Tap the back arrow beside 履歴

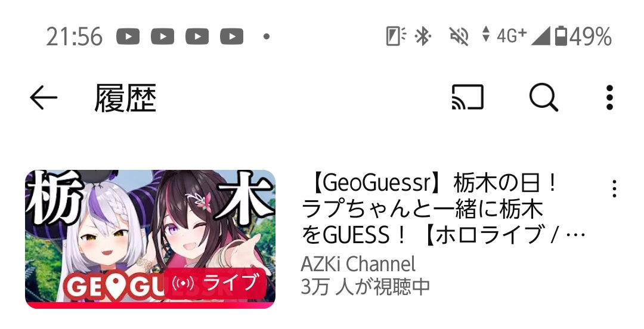coord(44,97)
